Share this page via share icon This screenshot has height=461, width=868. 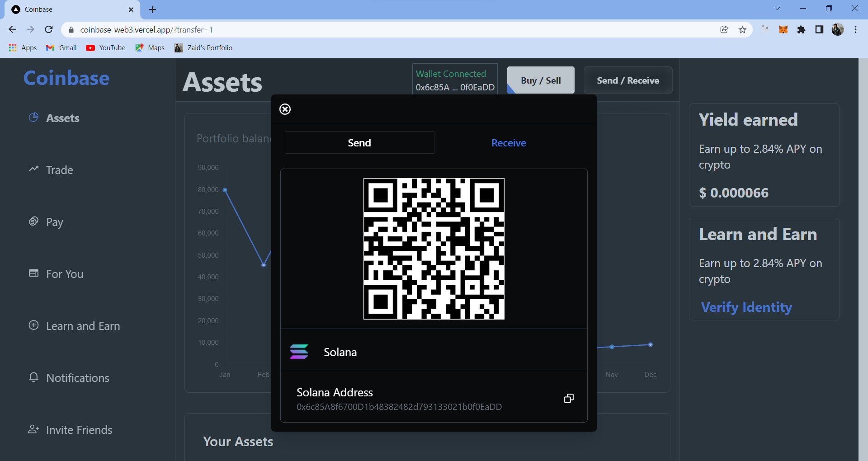(724, 29)
